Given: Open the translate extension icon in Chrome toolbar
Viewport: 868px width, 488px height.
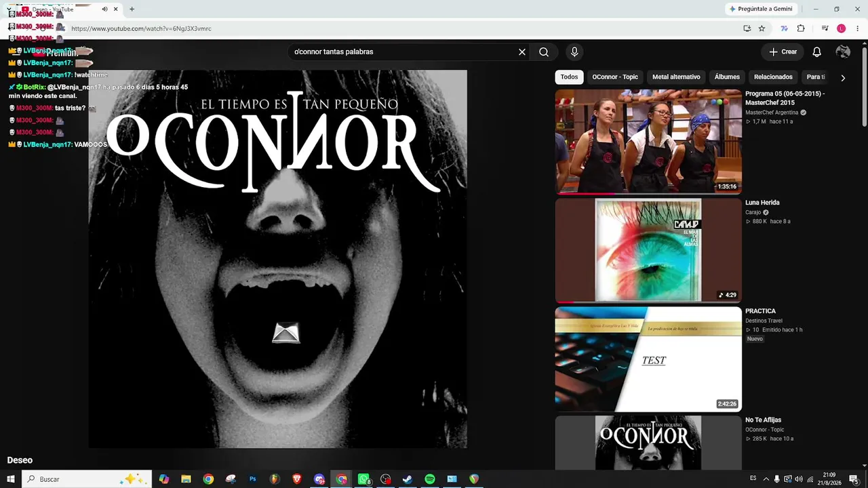Looking at the screenshot, I should point(785,28).
